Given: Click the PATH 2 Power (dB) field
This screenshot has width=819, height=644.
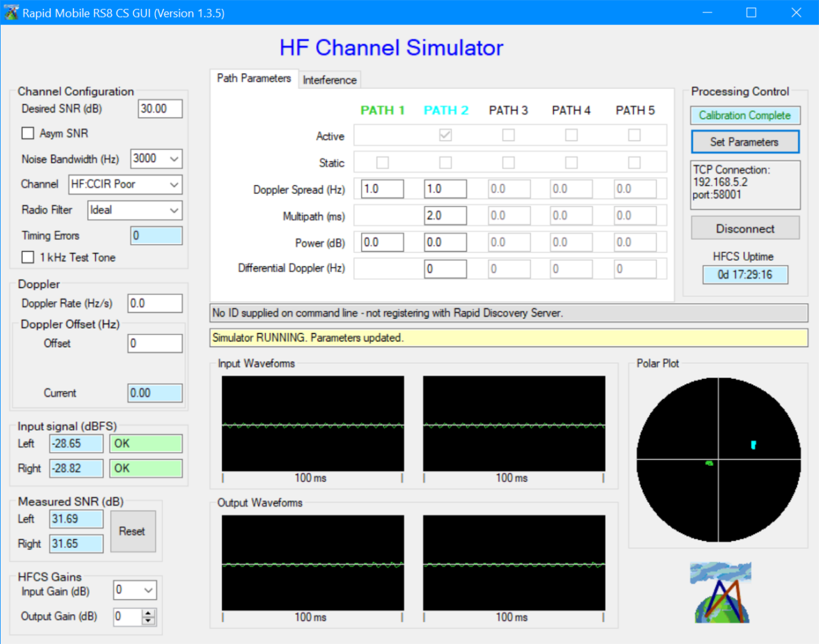Looking at the screenshot, I should pyautogui.click(x=445, y=242).
